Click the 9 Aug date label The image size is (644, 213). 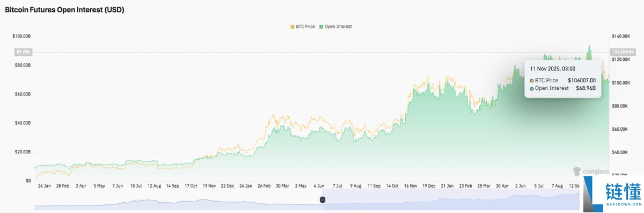tap(356, 186)
